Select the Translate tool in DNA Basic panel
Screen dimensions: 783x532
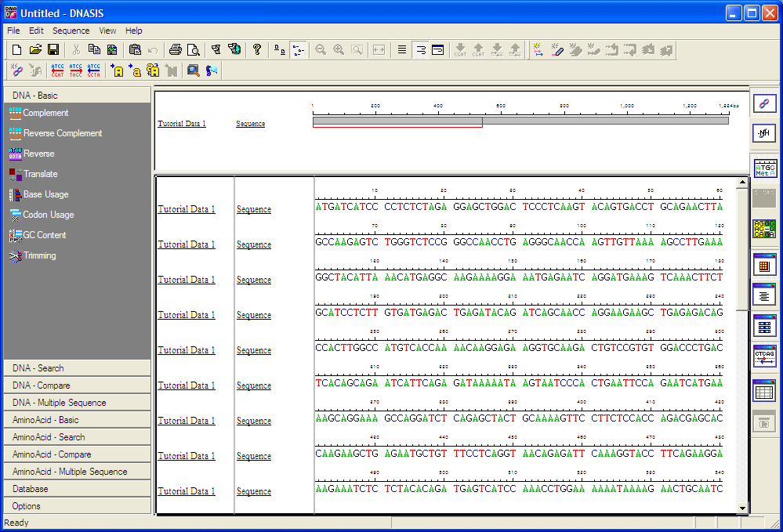click(39, 174)
